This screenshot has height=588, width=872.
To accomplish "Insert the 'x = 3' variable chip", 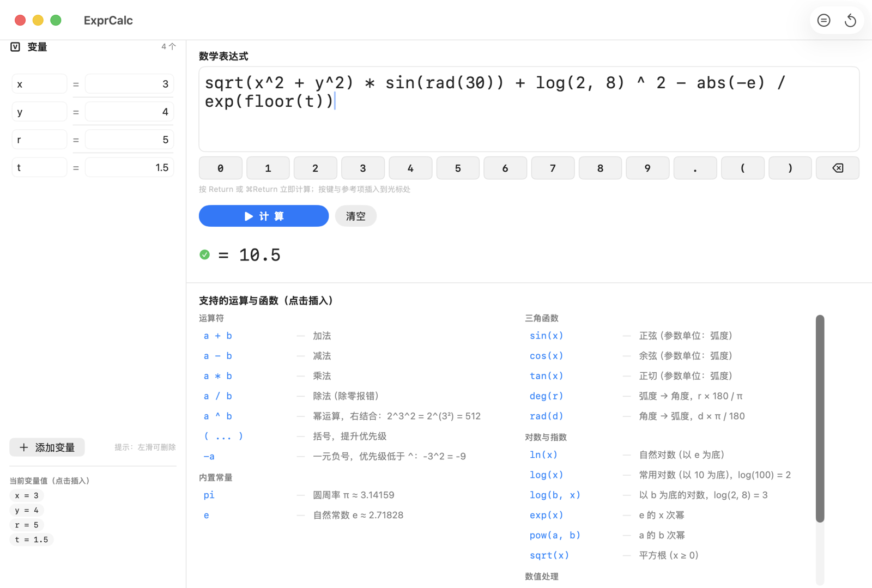I will pos(27,495).
